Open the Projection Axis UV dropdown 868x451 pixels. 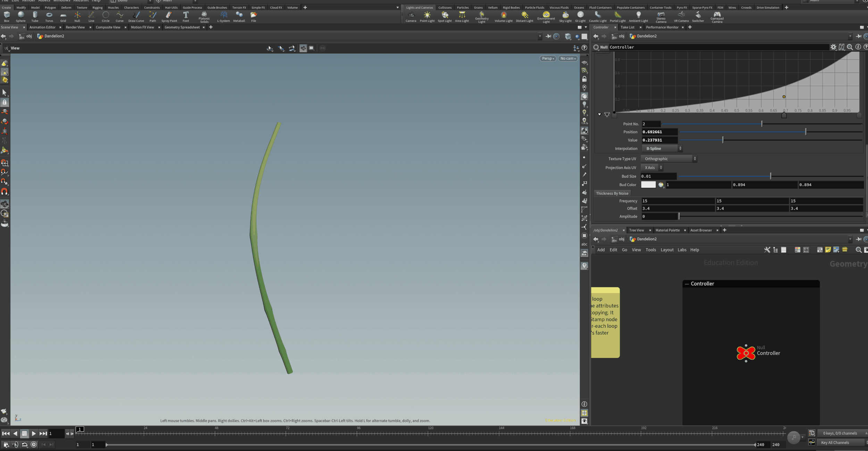coord(651,167)
